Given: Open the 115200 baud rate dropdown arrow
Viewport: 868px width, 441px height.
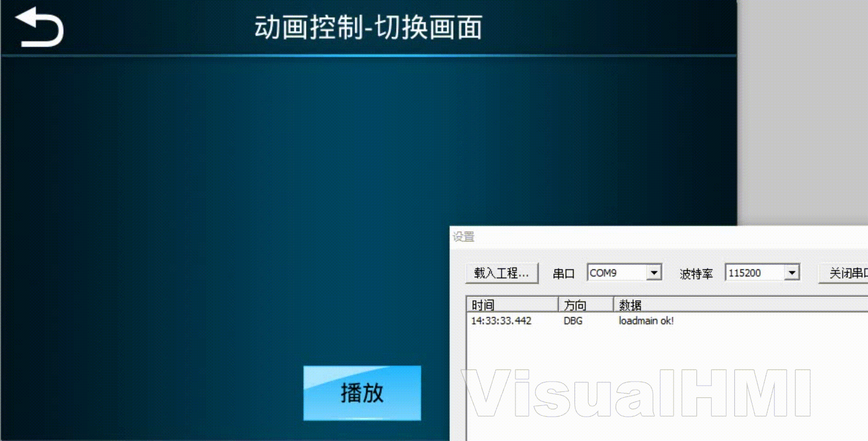Looking at the screenshot, I should tap(792, 272).
